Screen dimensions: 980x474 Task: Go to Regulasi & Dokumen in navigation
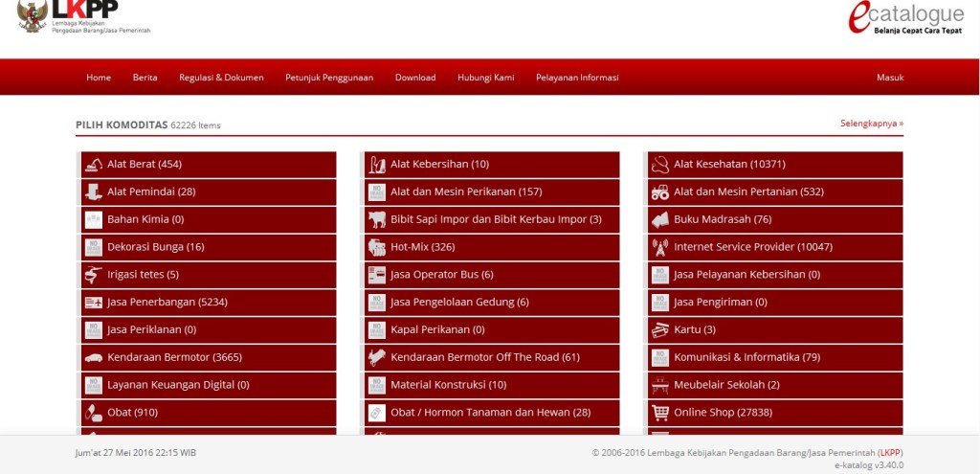click(221, 78)
